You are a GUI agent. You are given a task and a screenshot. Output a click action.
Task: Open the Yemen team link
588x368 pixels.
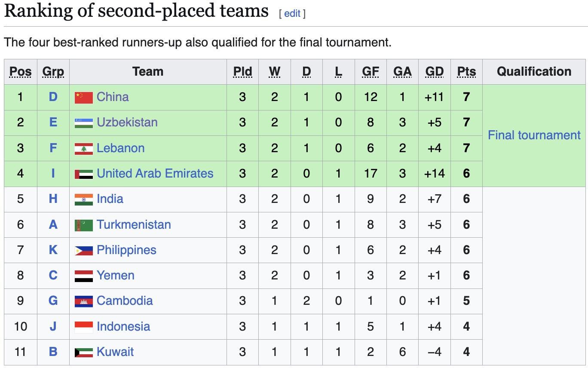tap(115, 275)
